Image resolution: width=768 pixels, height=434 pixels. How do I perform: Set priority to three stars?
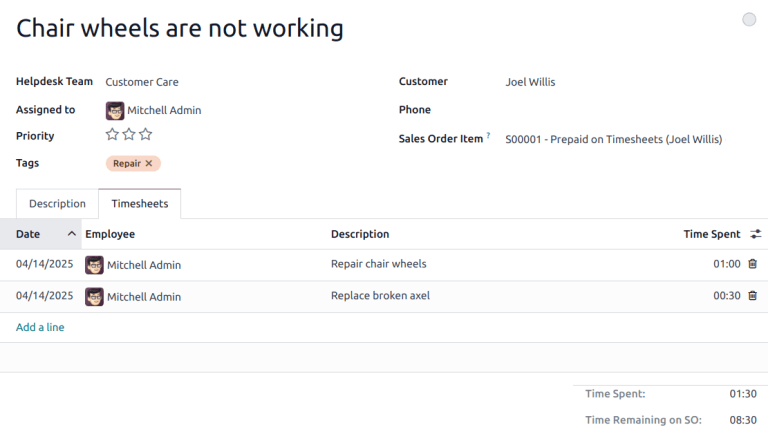[146, 135]
